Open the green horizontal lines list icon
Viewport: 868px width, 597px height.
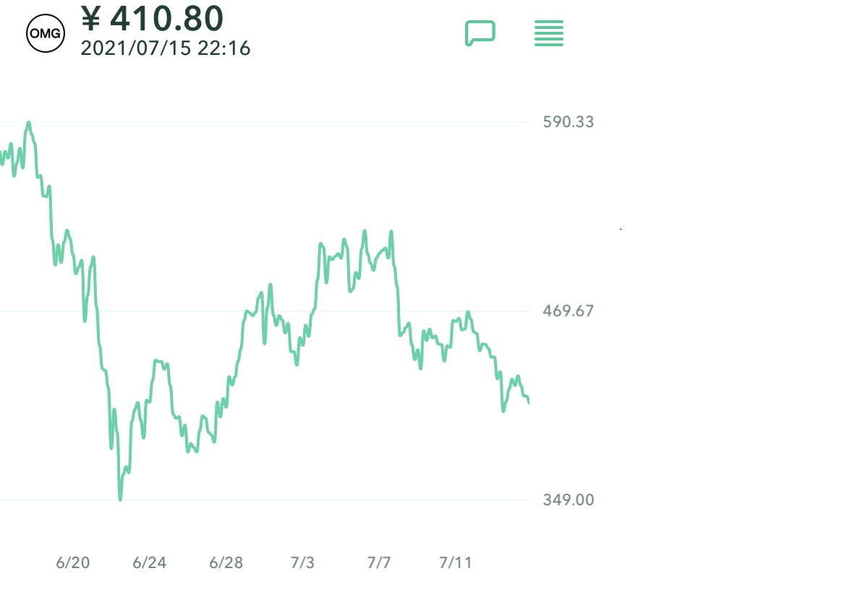(549, 33)
